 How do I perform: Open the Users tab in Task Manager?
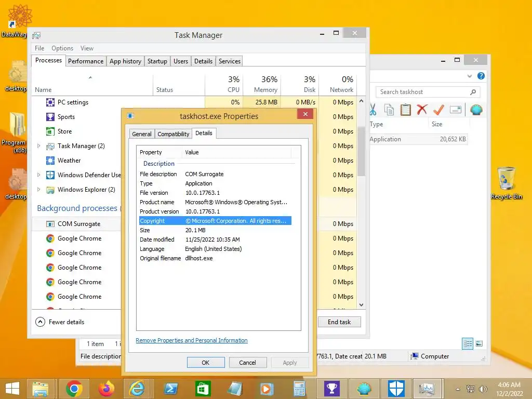tap(180, 61)
